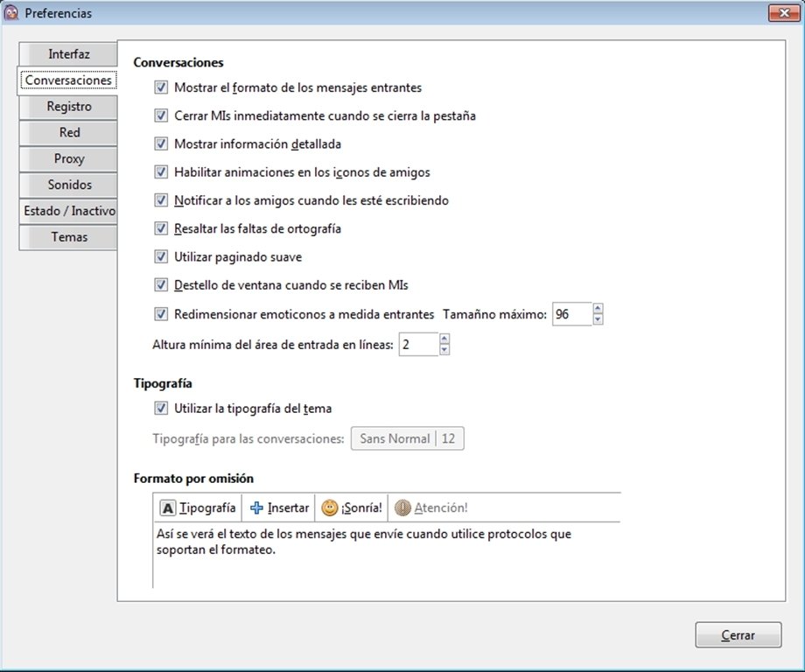Open the Sans Normal 12 font chooser
This screenshot has width=805, height=672.
pos(407,438)
